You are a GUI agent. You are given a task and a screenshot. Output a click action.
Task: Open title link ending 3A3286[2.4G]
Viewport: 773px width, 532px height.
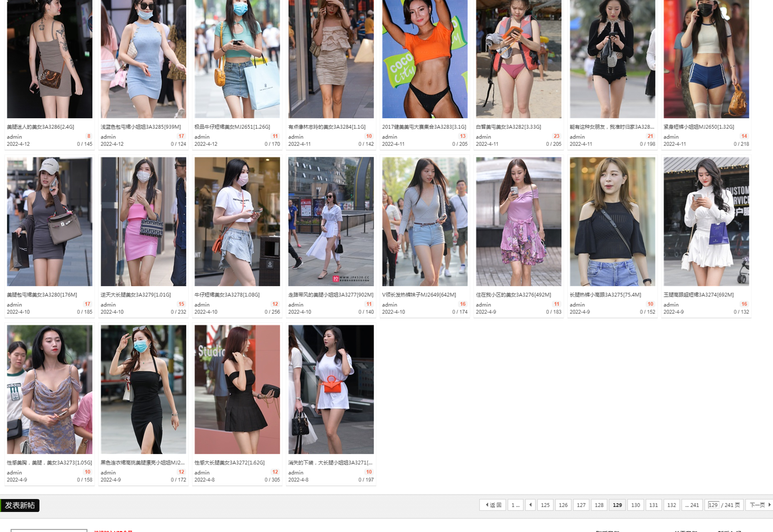click(40, 127)
